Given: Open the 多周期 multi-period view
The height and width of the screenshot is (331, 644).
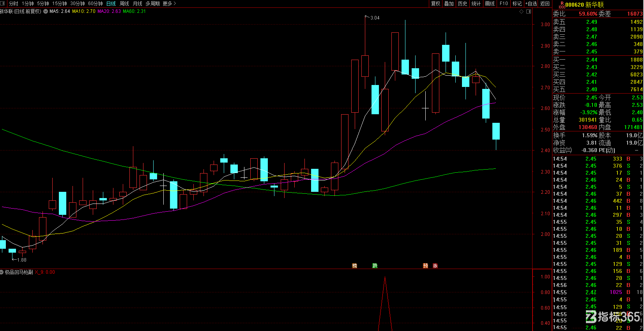Looking at the screenshot, I should [x=152, y=4].
